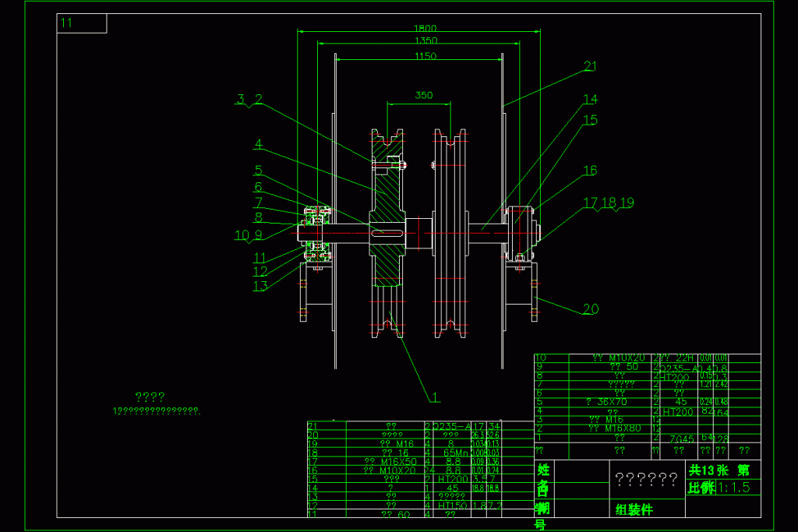The height and width of the screenshot is (532, 798).
Task: Pick the 1150 dimension label
Action: tap(425, 55)
